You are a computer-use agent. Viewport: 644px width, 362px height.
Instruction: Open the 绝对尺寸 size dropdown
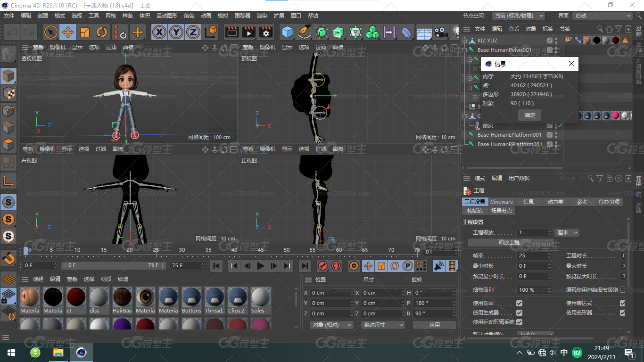383,325
